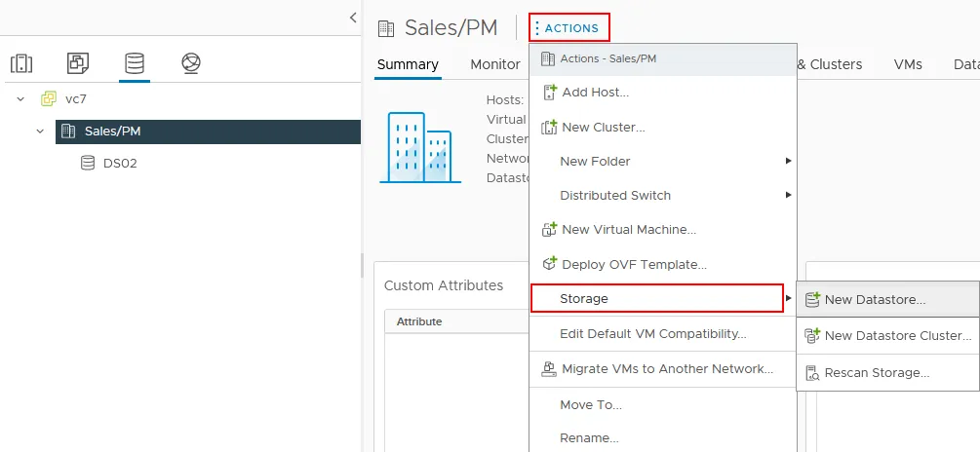Collapse the left navigation pane
This screenshot has height=452, width=980.
pyautogui.click(x=352, y=17)
